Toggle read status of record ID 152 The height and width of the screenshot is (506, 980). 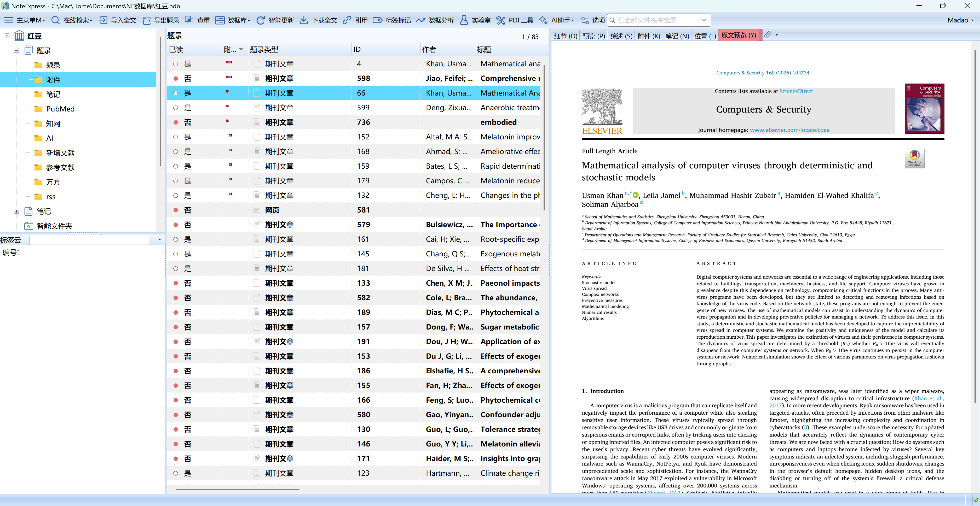[175, 137]
